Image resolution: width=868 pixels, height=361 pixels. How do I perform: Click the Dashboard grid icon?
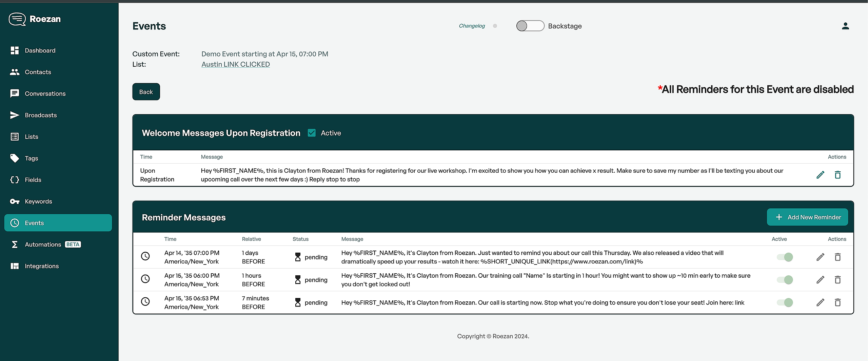[x=15, y=50]
